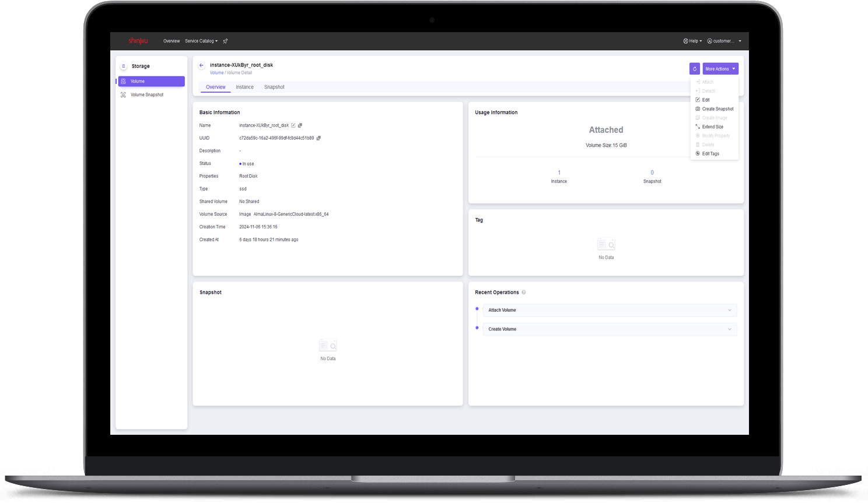Expand the Create Volume operation
The image size is (868, 503).
pyautogui.click(x=610, y=329)
